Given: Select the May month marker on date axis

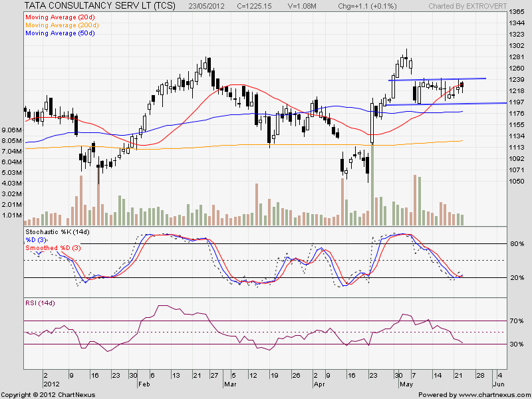Looking at the screenshot, I should 405,384.
